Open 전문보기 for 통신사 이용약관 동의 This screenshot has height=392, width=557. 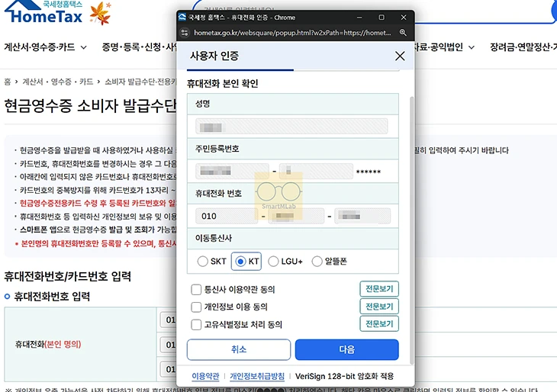tap(379, 289)
